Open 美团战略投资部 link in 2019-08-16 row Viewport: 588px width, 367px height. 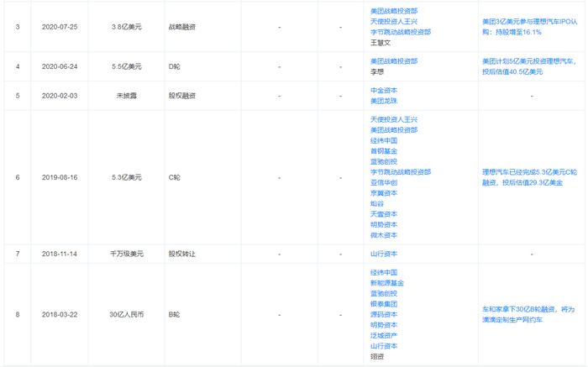394,130
